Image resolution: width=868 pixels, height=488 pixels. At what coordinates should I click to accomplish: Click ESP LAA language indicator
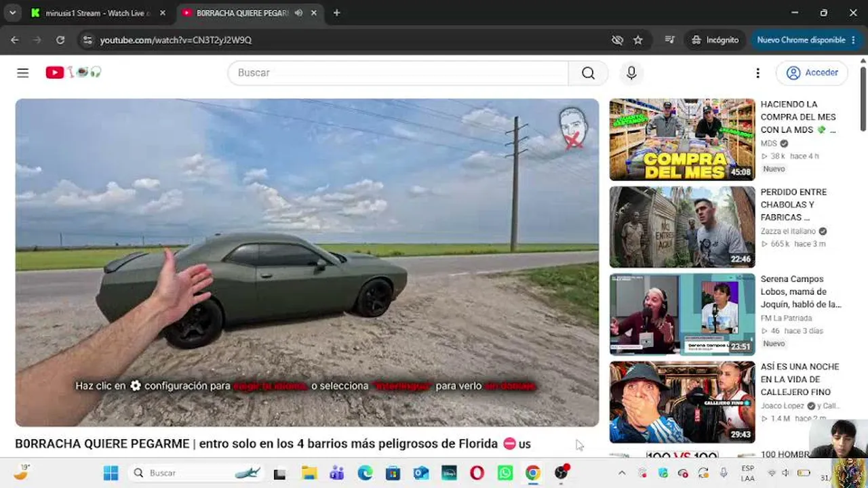(x=748, y=473)
